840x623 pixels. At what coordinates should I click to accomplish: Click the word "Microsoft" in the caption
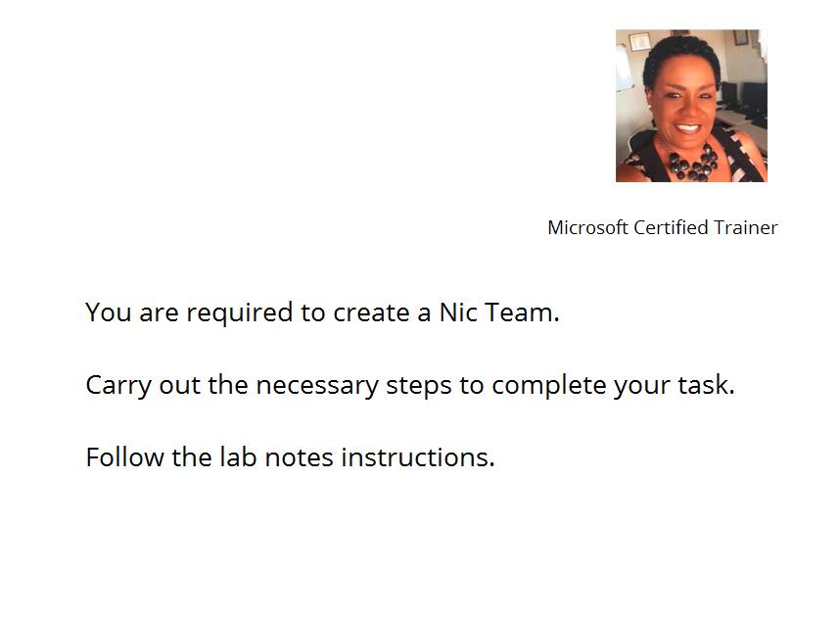(x=587, y=228)
